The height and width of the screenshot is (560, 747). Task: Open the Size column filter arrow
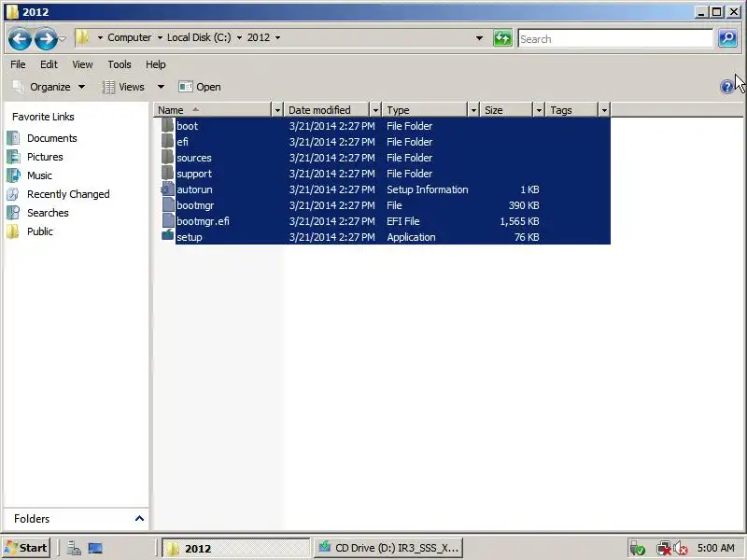click(539, 110)
